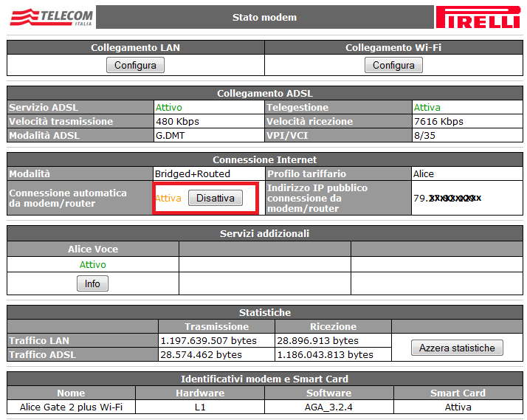The width and height of the screenshot is (527, 420).
Task: Click the green Attivo status for Servizio ADSL
Action: tap(169, 108)
